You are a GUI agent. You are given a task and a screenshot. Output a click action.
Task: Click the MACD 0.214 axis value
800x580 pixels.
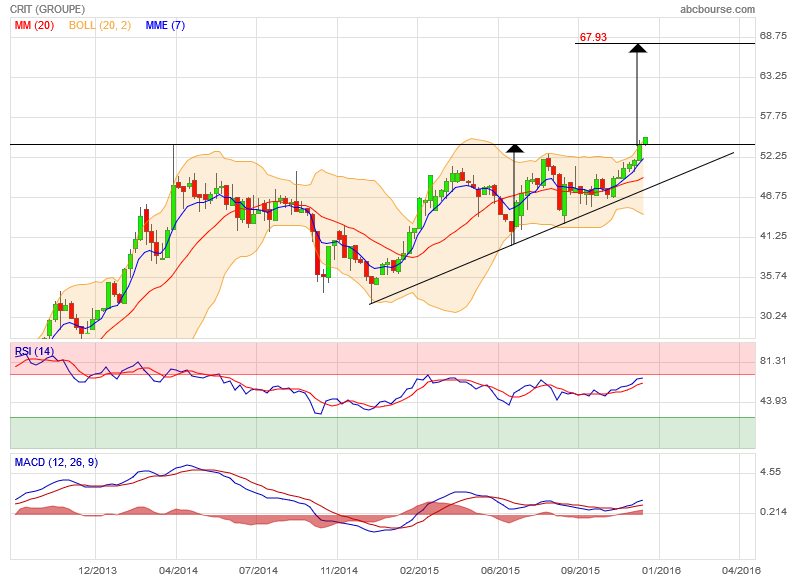coord(773,512)
